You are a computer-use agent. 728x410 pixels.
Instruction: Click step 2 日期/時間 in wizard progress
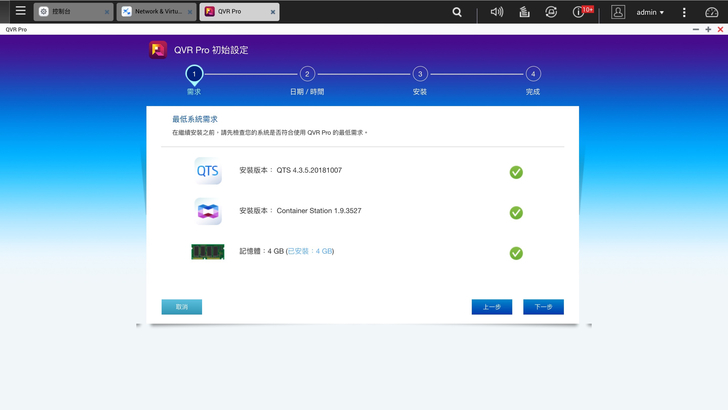pyautogui.click(x=307, y=74)
